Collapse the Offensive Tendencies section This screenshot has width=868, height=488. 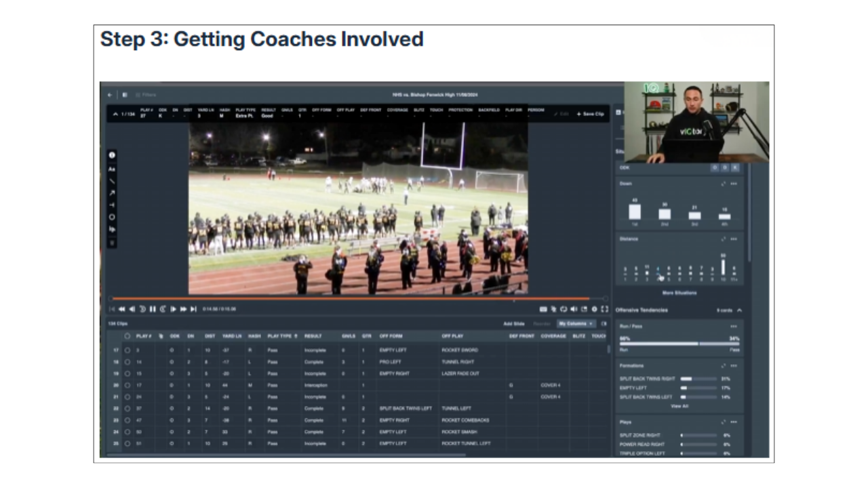(x=739, y=310)
